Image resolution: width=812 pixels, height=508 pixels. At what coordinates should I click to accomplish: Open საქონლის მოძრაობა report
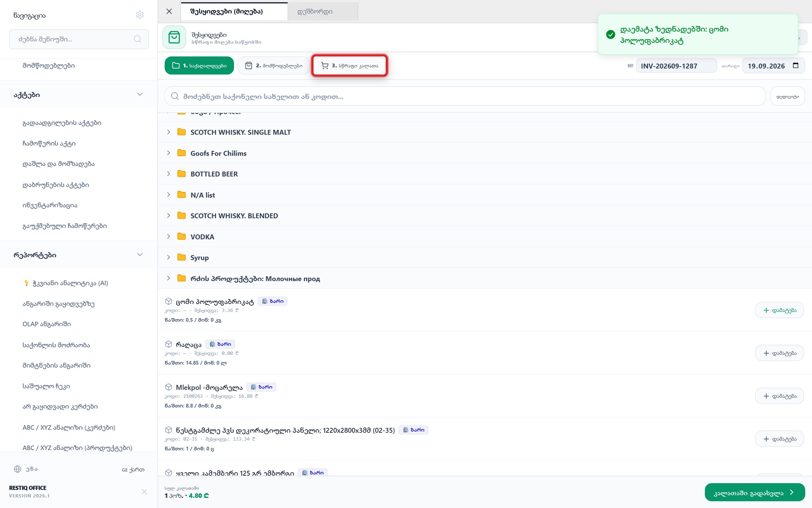click(x=56, y=345)
